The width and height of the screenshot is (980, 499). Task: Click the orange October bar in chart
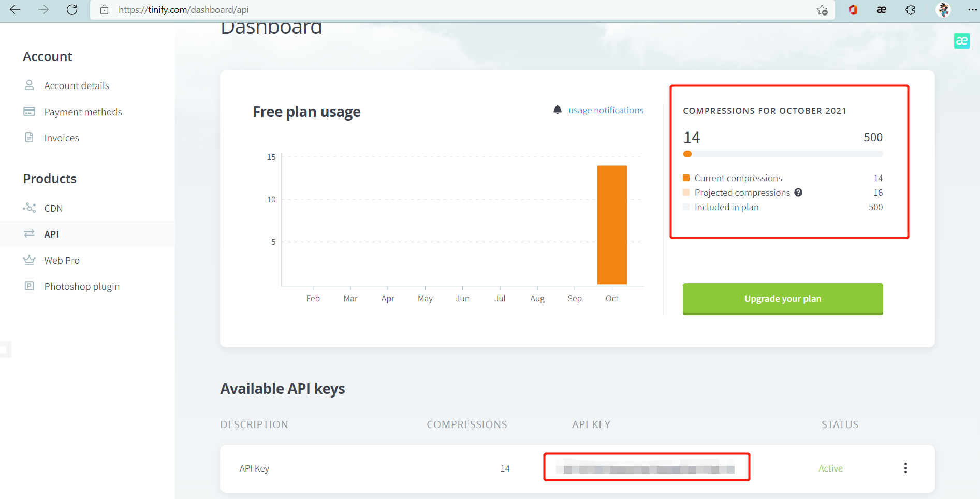612,225
